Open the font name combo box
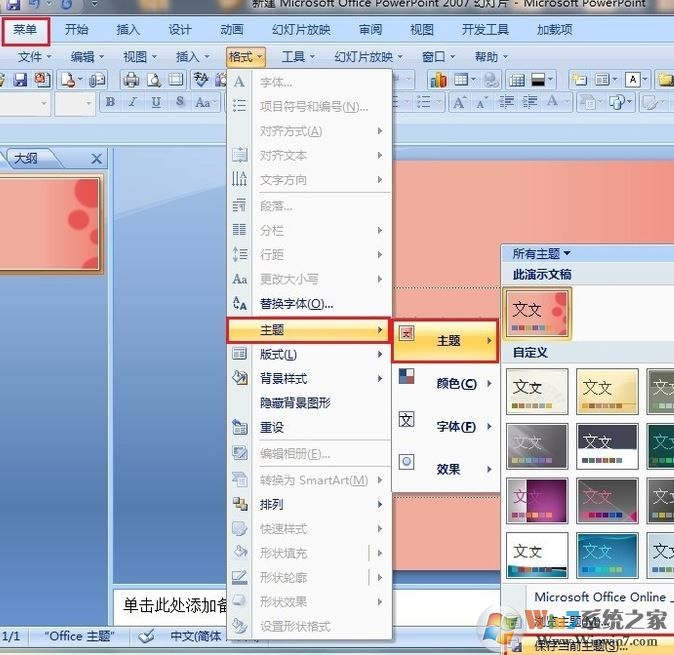The height and width of the screenshot is (655, 674). tap(24, 103)
